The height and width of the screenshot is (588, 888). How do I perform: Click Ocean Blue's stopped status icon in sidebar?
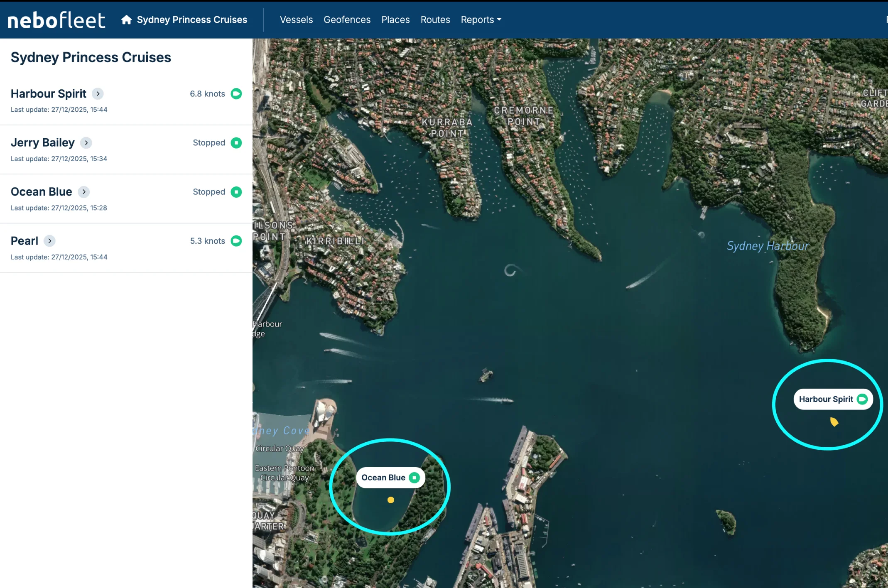click(x=236, y=192)
